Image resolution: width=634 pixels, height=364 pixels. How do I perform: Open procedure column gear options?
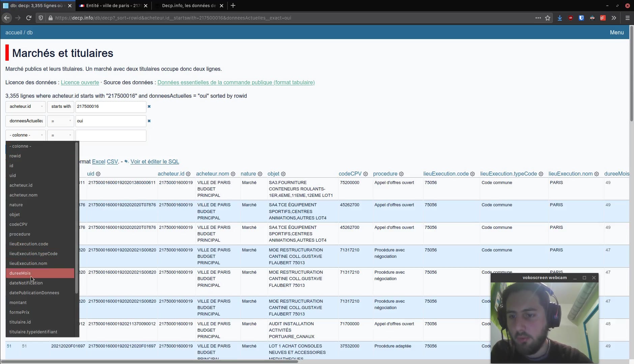pyautogui.click(x=401, y=174)
